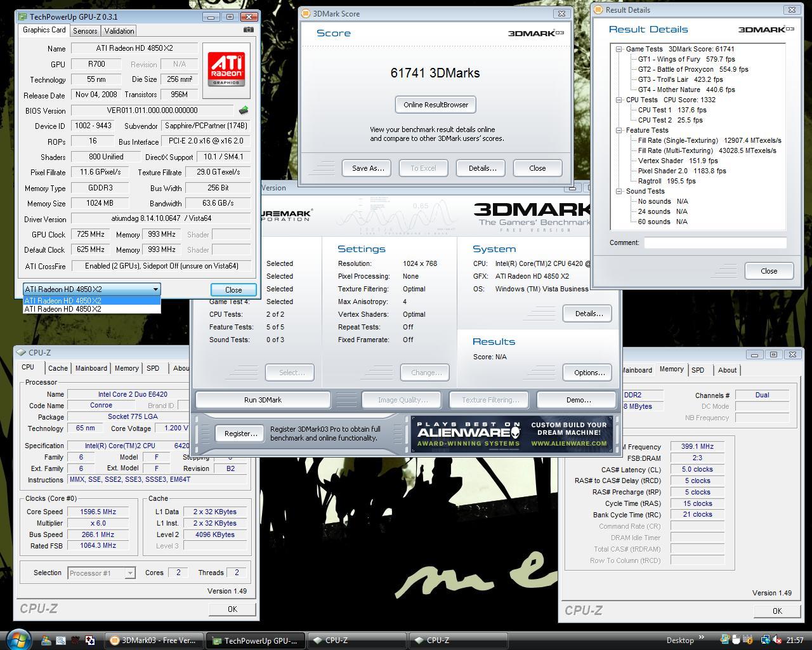Collapse the CPU Tests tree node
Screen dimensions: 812x650
[619, 100]
